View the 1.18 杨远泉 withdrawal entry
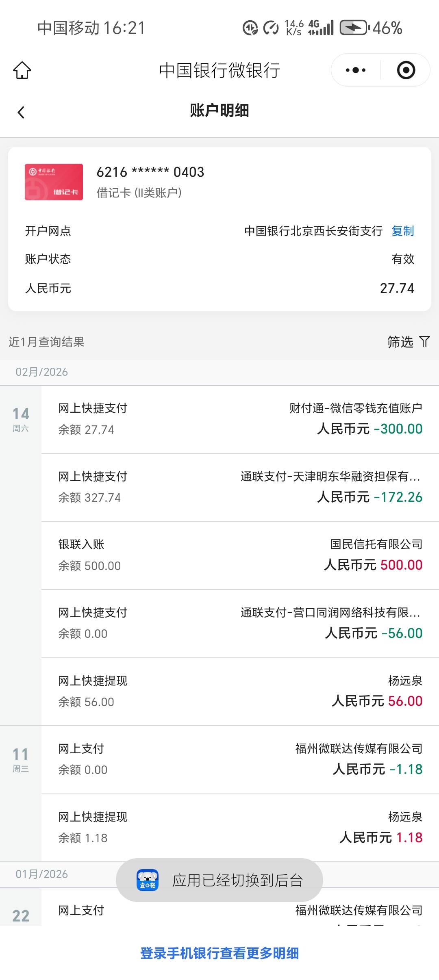 [240, 828]
